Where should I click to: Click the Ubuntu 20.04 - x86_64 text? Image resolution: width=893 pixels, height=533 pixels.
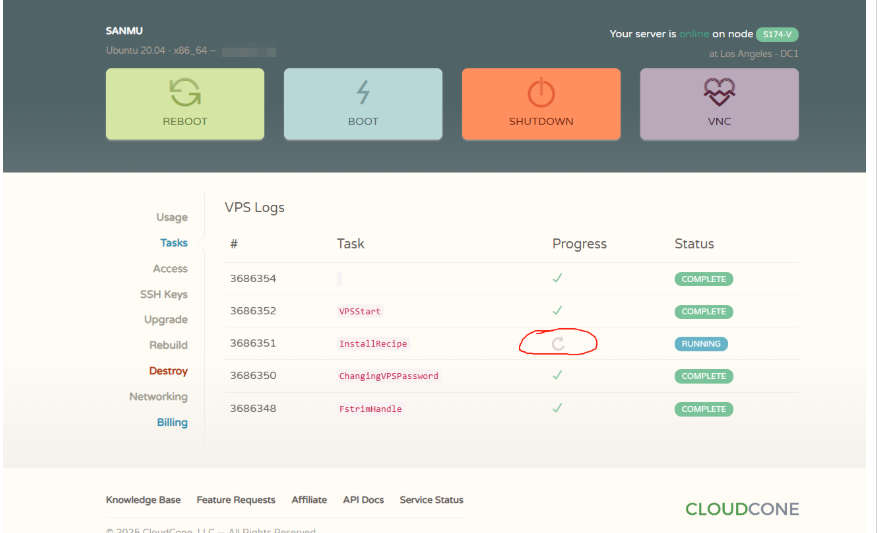pyautogui.click(x=157, y=51)
